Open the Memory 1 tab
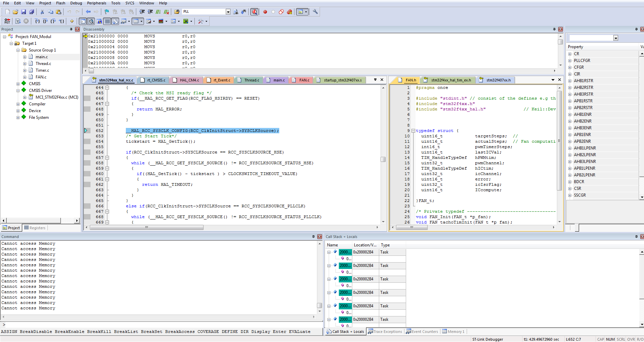 (454, 332)
